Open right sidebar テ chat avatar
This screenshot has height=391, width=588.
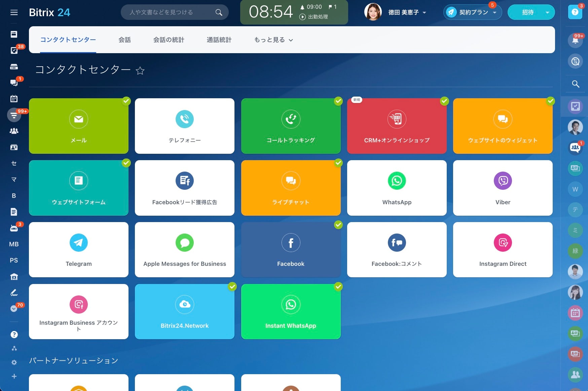tap(575, 210)
